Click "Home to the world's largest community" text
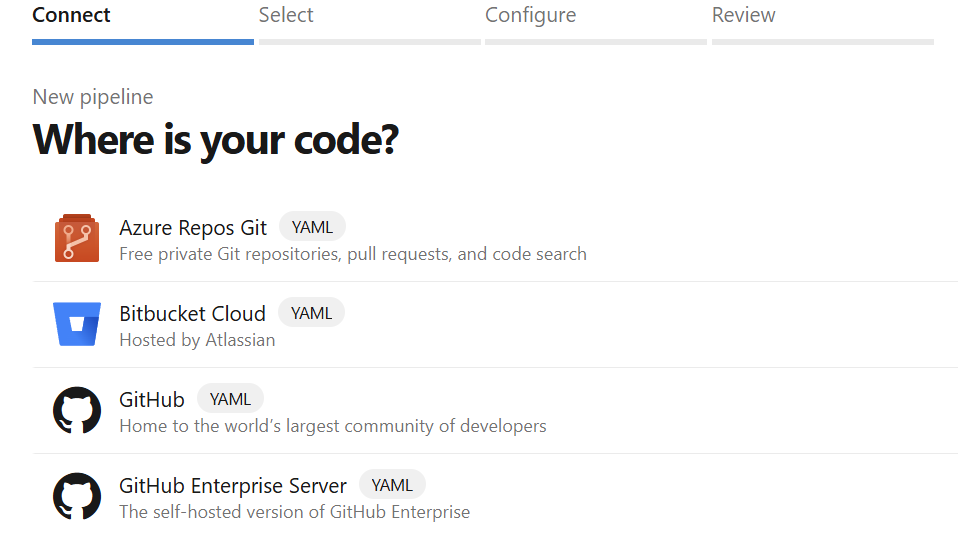Image resolution: width=958 pixels, height=560 pixels. point(332,426)
